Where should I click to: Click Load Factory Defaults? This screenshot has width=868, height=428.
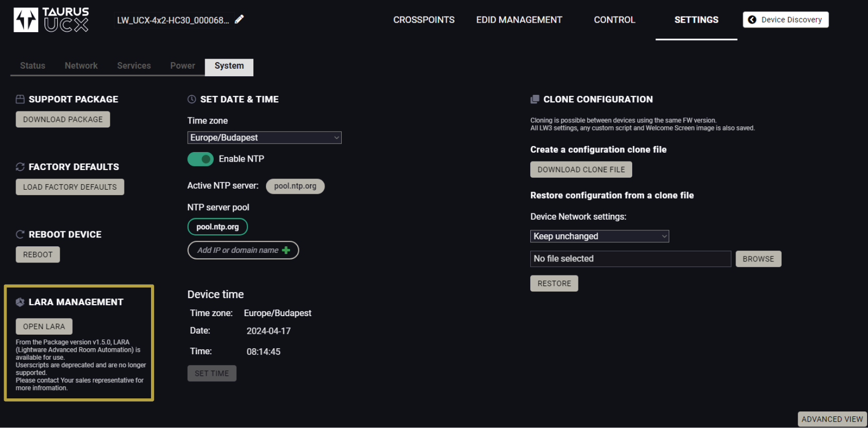(x=70, y=187)
